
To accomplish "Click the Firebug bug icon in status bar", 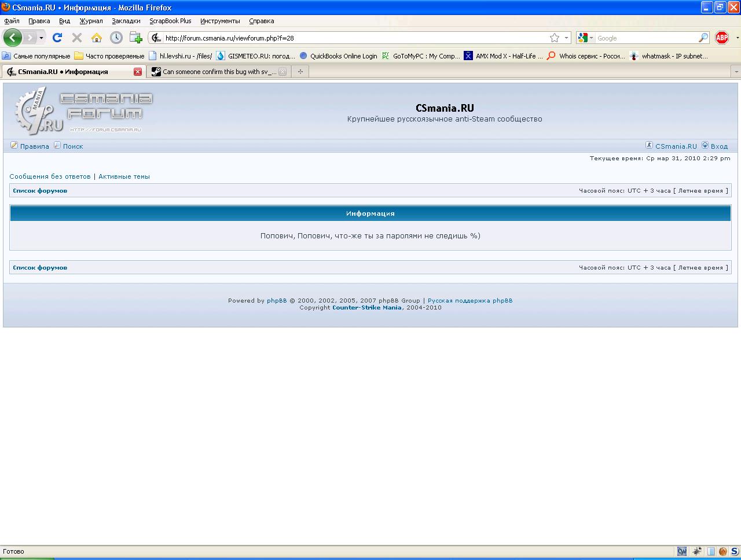I will coord(697,551).
